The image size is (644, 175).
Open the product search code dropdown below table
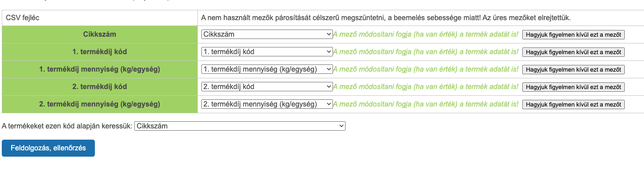tap(240, 126)
